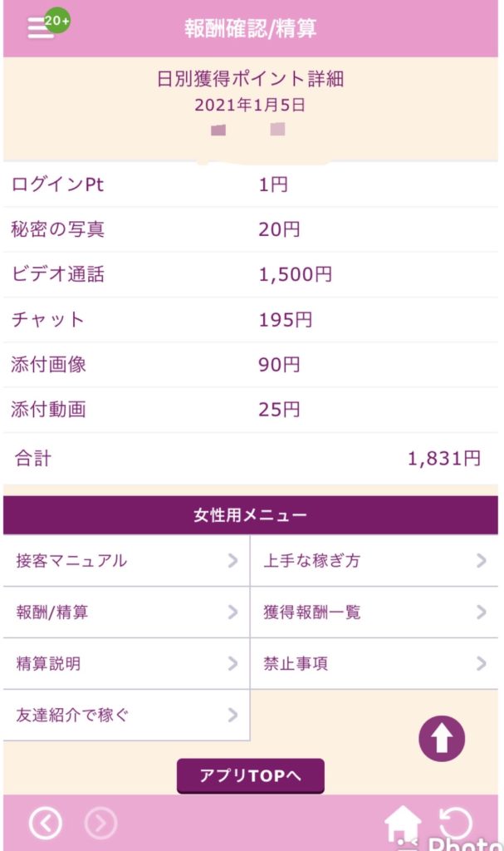Image resolution: width=504 pixels, height=851 pixels.
Task: Select 禁止事項 menu entry
Action: click(x=374, y=664)
